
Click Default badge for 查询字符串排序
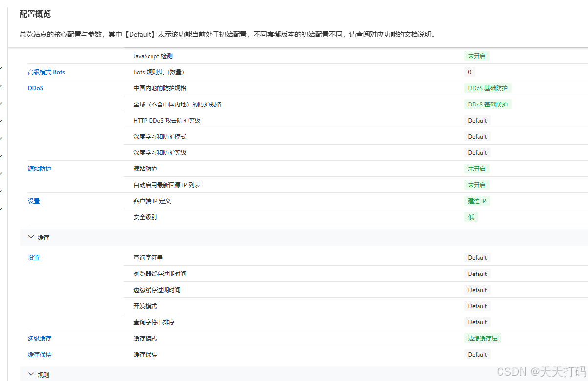(478, 322)
